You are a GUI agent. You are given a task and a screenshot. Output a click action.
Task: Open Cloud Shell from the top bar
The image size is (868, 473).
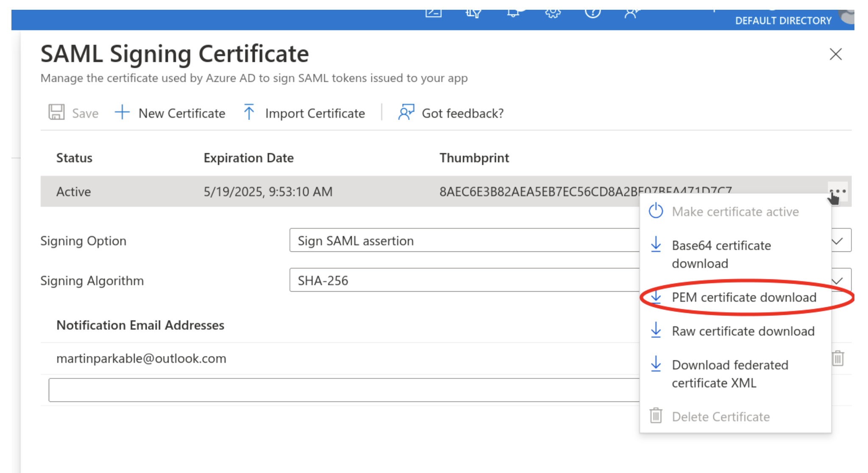coord(434,13)
